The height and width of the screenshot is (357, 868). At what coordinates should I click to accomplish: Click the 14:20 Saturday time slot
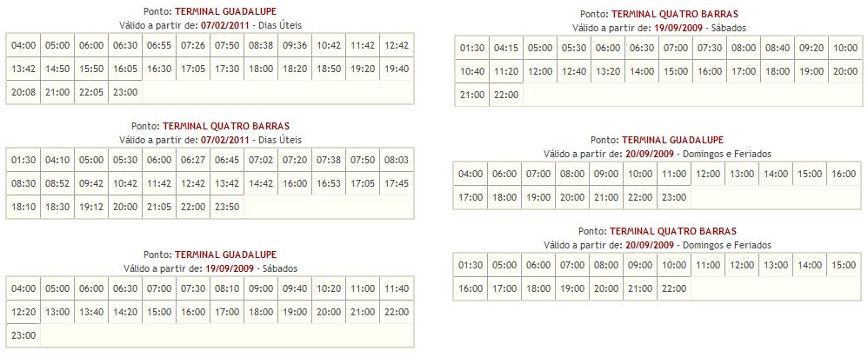coord(125,311)
